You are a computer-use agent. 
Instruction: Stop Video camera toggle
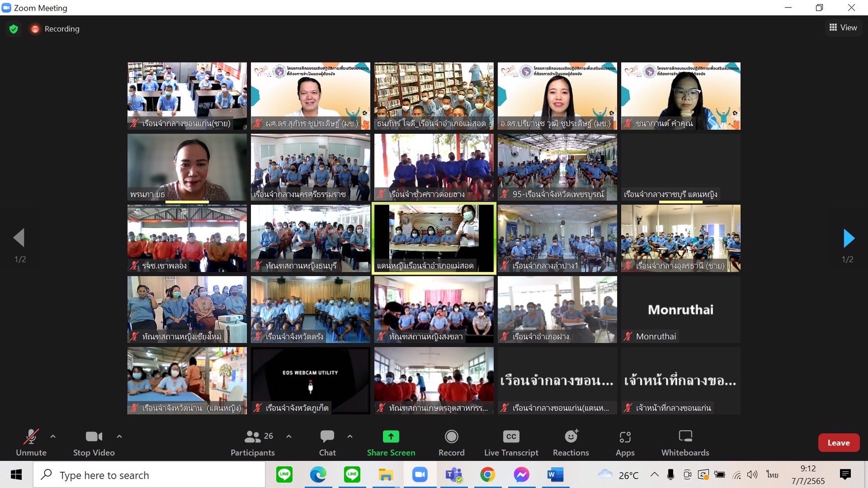pos(94,442)
